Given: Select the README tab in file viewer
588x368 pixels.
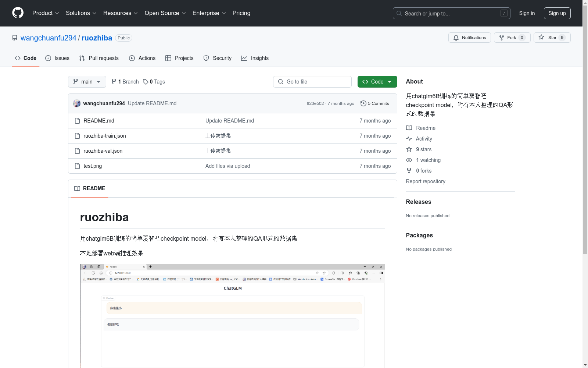Looking at the screenshot, I should 90,188.
